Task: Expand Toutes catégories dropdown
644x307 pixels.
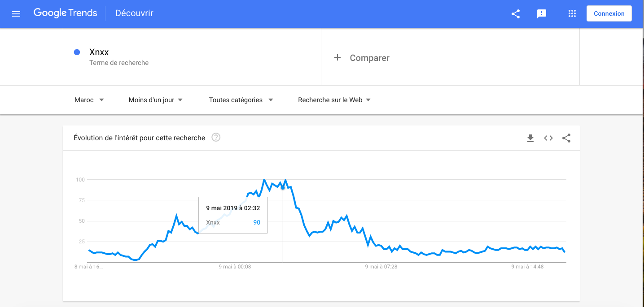Action: [241, 100]
